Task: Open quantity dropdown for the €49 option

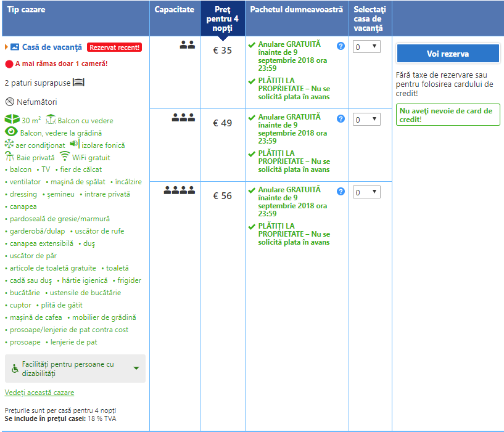Action: 366,120
